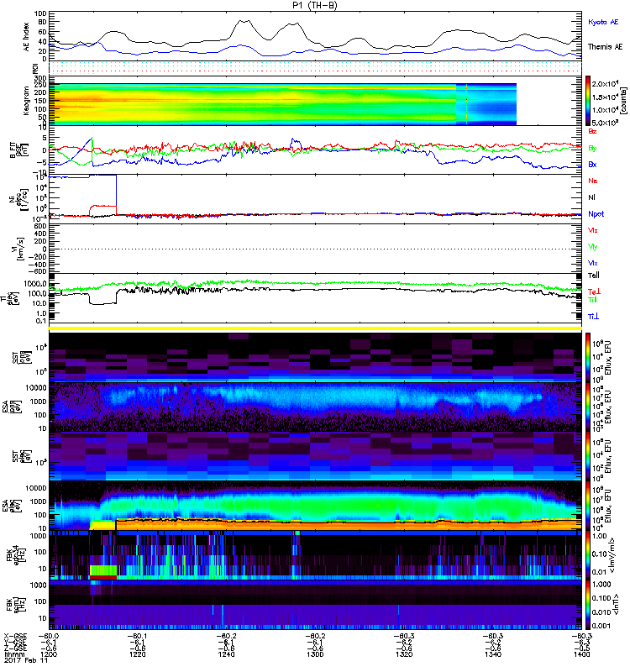Click the green "Viy" velocity legend label

(x=592, y=247)
